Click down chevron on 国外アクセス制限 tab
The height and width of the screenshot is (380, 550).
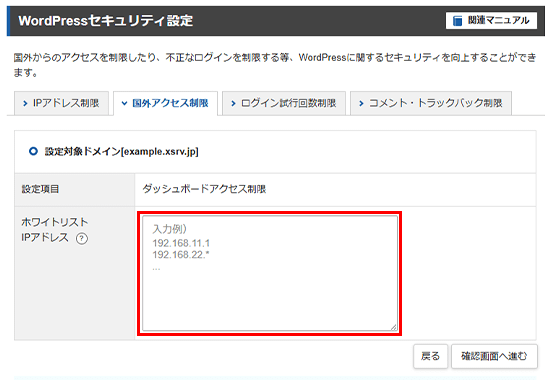click(124, 104)
